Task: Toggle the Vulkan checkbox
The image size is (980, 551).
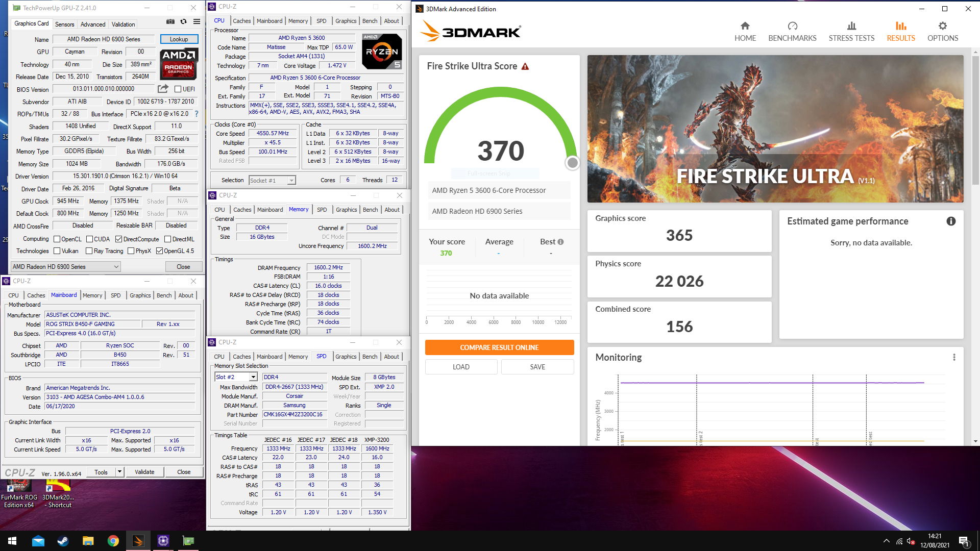Action: click(57, 251)
